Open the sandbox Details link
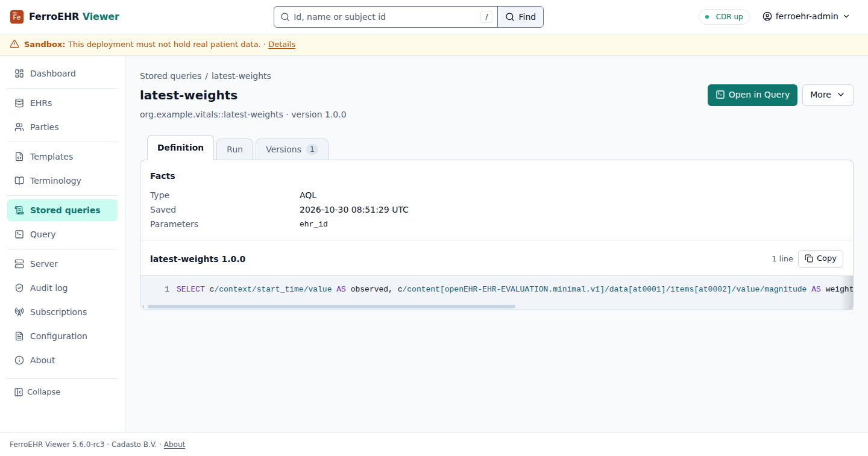The width and height of the screenshot is (868, 456). 281,45
